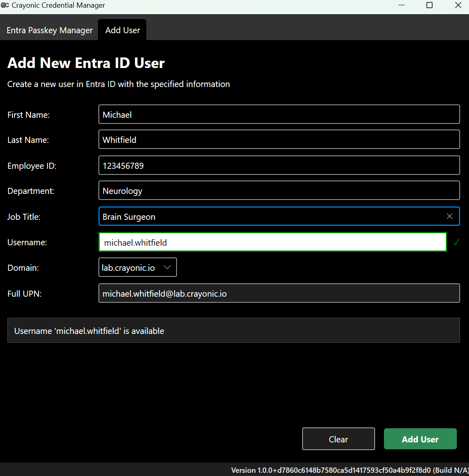The width and height of the screenshot is (469, 476).
Task: Close the Crayonic Credential Manager window
Action: click(x=458, y=5)
